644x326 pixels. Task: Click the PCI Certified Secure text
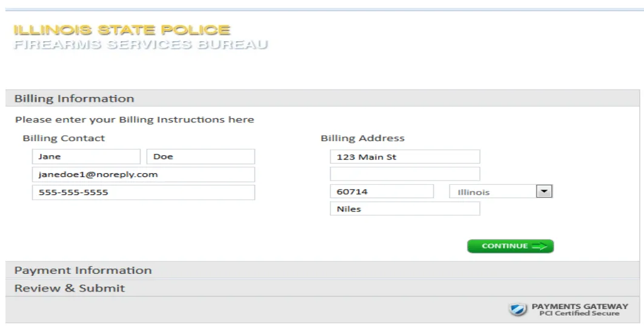(x=579, y=313)
